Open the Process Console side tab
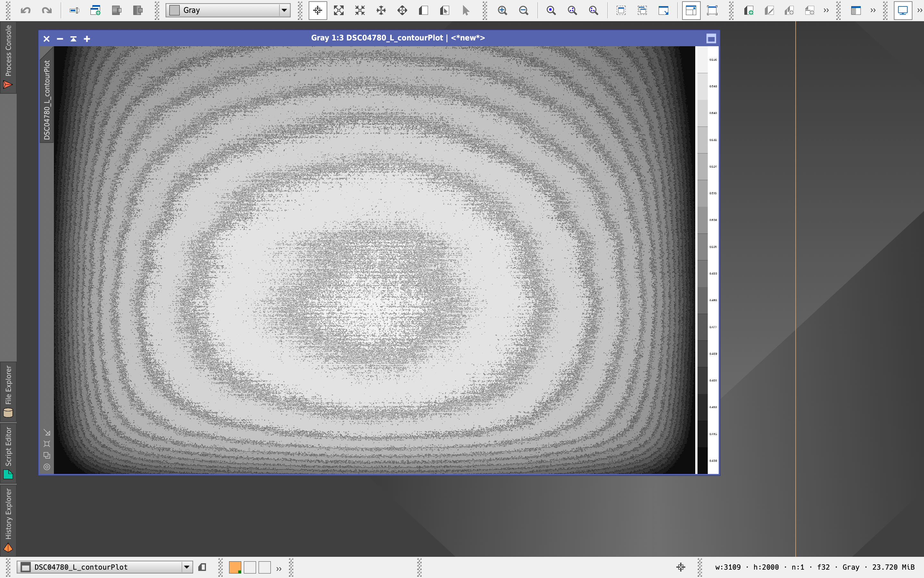The image size is (924, 578). [8, 57]
